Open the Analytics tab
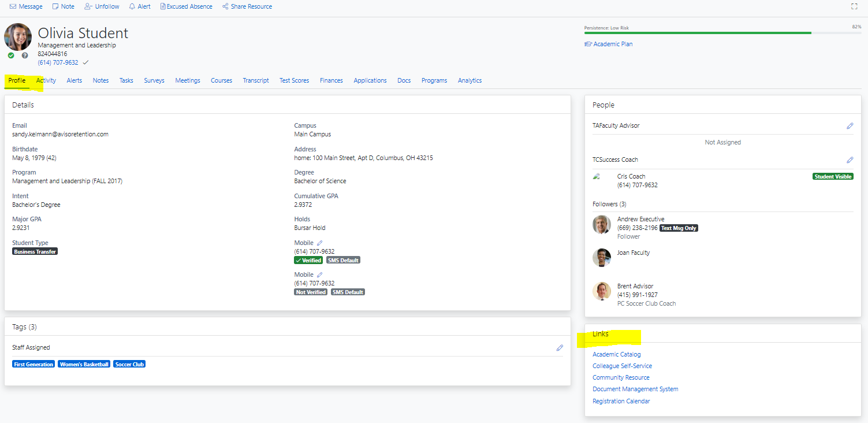The width and height of the screenshot is (868, 423). 470,80
